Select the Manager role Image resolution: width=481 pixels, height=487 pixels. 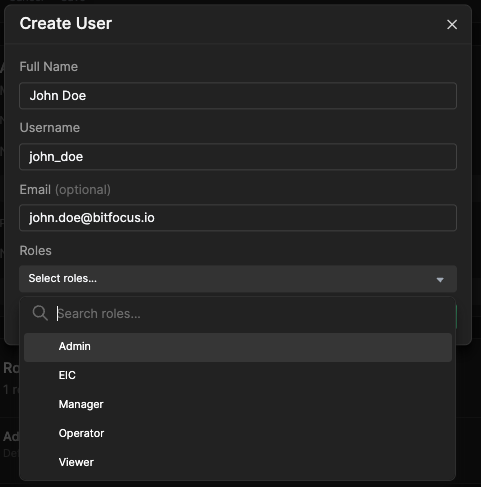click(x=238, y=404)
